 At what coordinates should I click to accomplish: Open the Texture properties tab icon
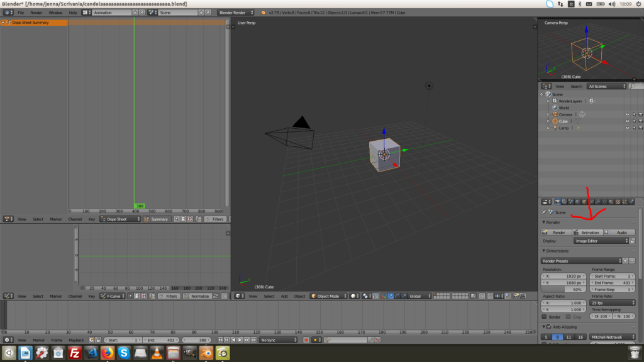[x=618, y=202]
